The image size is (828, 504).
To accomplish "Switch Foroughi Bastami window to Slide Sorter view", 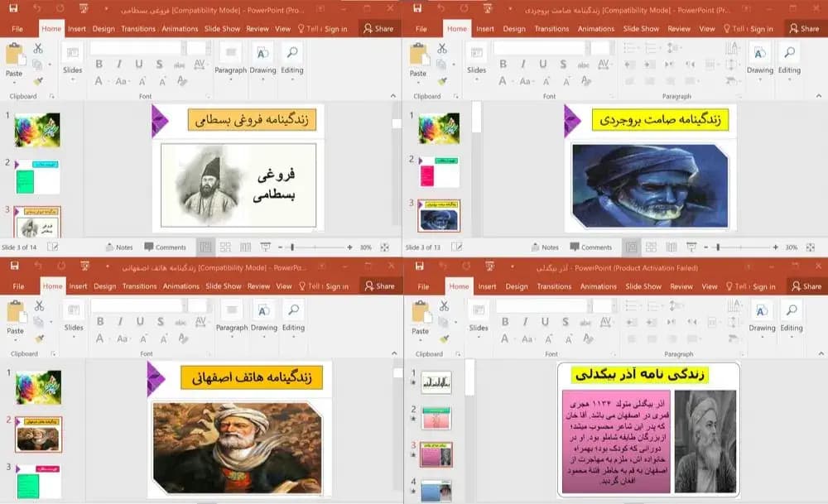I will [225, 247].
